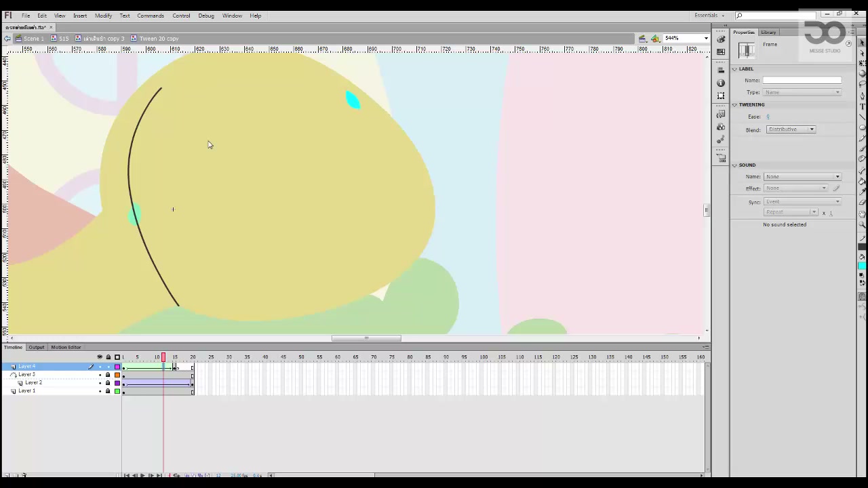
Task: Select the Eraser tool
Action: pos(862,203)
